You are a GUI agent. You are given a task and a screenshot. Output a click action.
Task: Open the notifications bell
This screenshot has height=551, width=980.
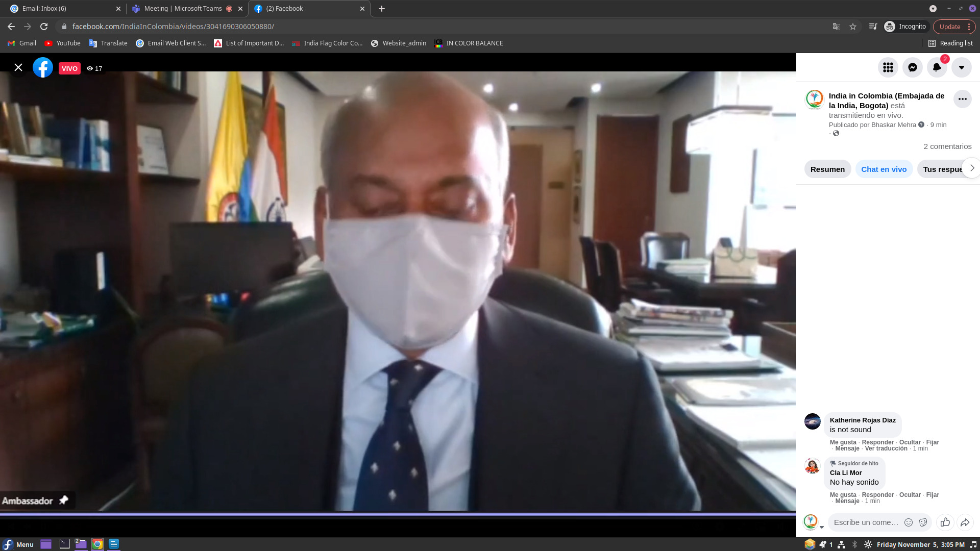click(x=937, y=67)
